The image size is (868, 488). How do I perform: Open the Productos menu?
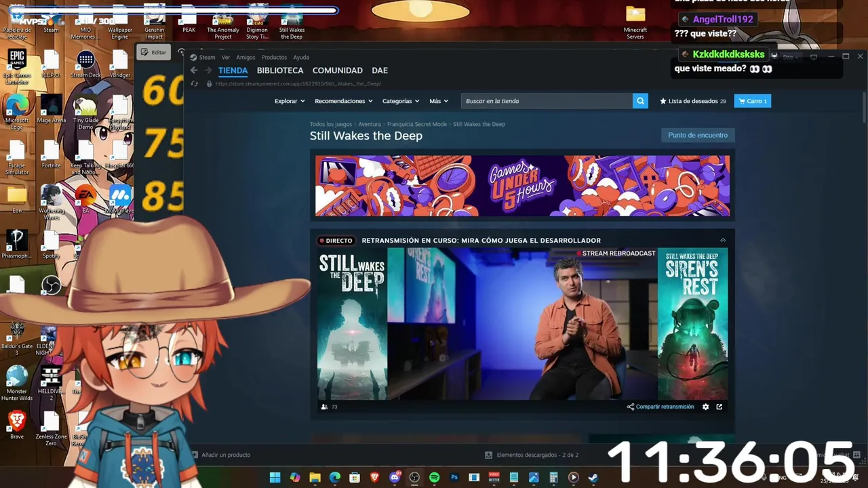coord(274,58)
